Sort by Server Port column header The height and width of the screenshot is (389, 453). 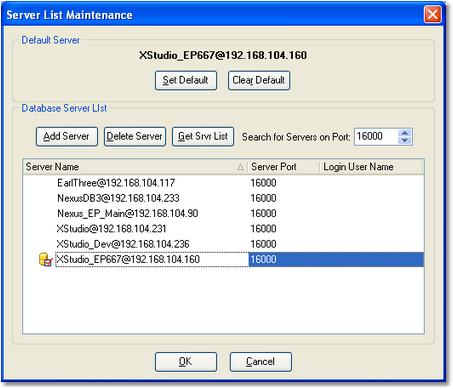(x=283, y=167)
